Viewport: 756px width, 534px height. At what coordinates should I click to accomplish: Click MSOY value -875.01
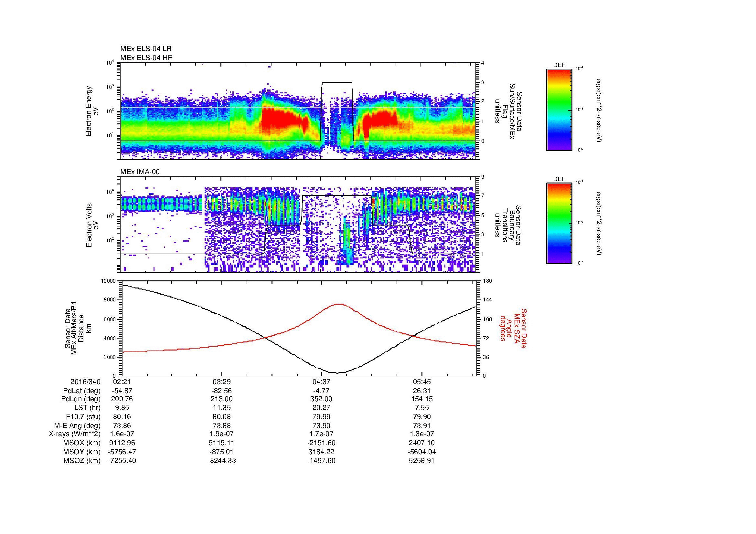tap(222, 452)
